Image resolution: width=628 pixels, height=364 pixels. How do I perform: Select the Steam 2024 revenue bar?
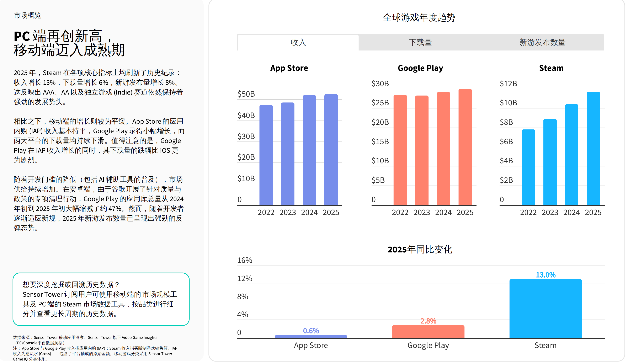571,154
